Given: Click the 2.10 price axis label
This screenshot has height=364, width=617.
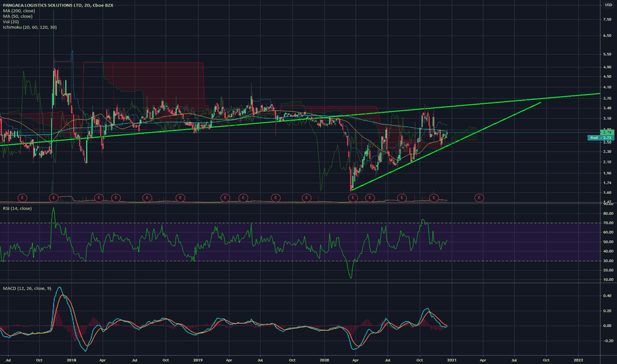Looking at the screenshot, I should [x=607, y=162].
